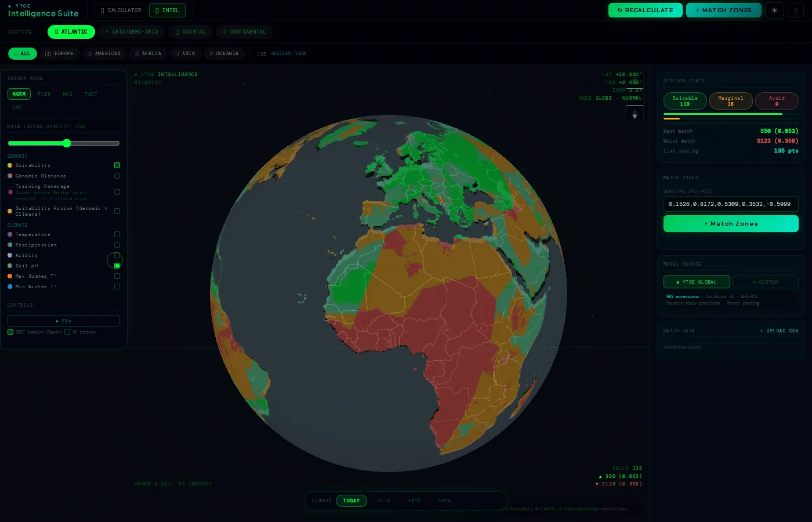
Task: Select the Today climate scenario
Action: [351, 501]
